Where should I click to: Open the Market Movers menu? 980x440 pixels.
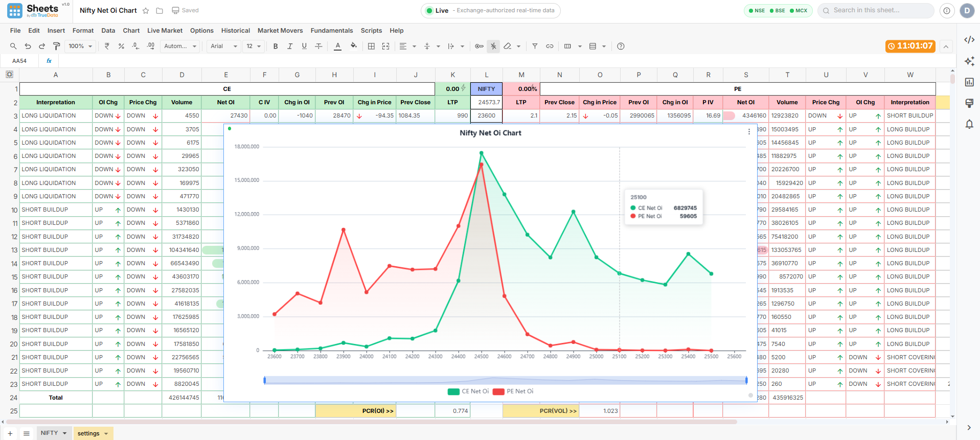[280, 31]
